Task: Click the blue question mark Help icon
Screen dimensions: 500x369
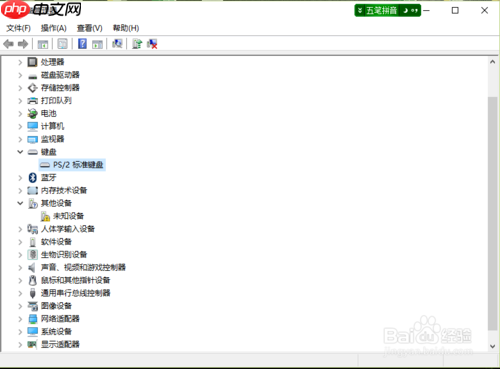Action: pyautogui.click(x=82, y=44)
